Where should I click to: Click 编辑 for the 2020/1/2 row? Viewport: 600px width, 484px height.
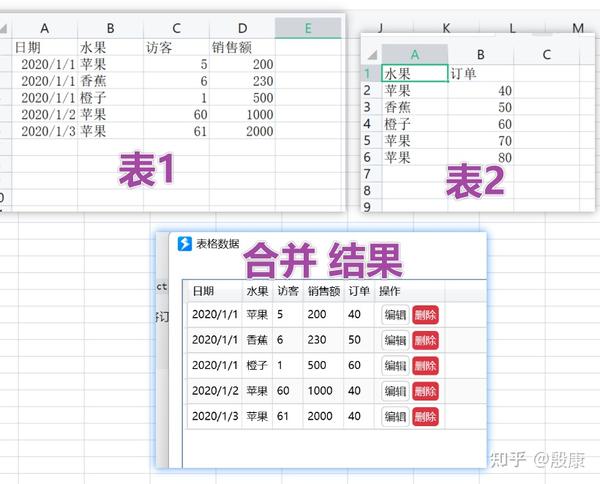[x=395, y=391]
